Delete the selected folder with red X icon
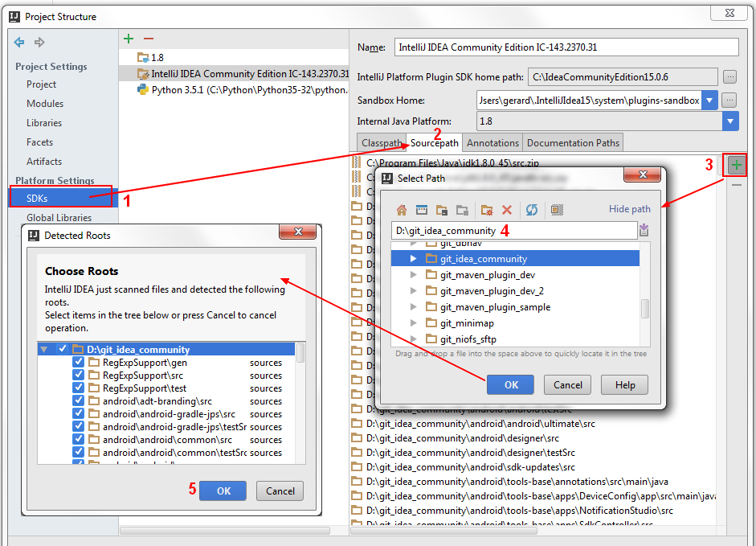Viewport: 756px width, 546px height. tap(506, 209)
